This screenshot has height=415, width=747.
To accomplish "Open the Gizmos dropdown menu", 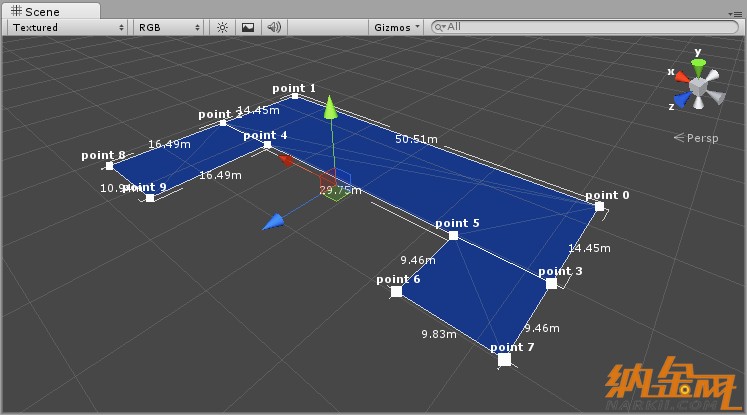I will 396,28.
